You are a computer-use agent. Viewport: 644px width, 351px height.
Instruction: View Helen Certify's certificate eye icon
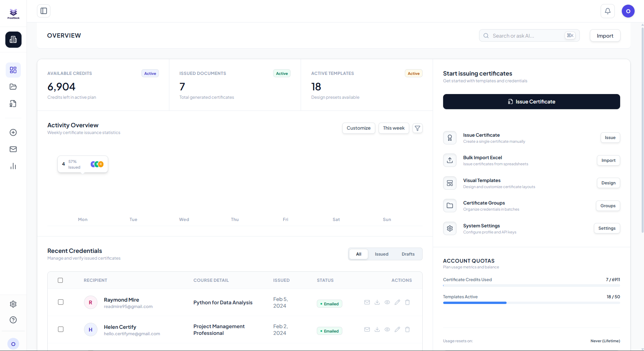(x=387, y=330)
